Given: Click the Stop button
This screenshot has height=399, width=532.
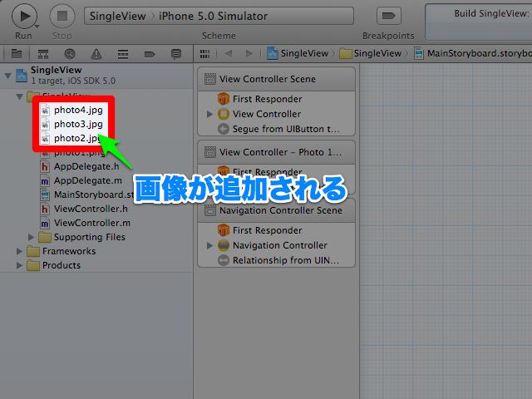Looking at the screenshot, I should tap(62, 16).
